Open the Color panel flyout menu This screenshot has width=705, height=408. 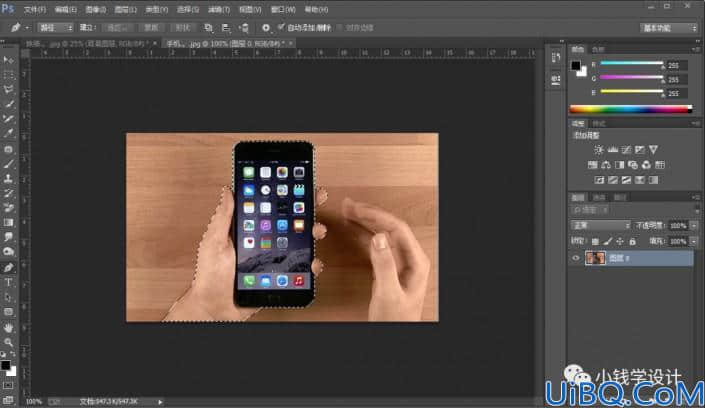tap(696, 49)
